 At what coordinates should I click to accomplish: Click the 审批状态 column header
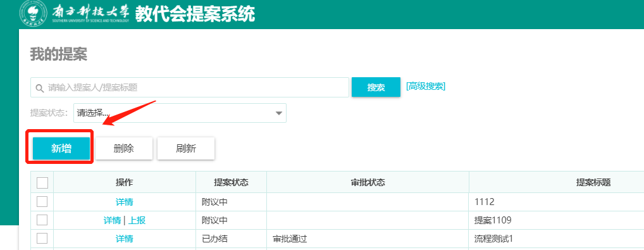click(x=368, y=182)
